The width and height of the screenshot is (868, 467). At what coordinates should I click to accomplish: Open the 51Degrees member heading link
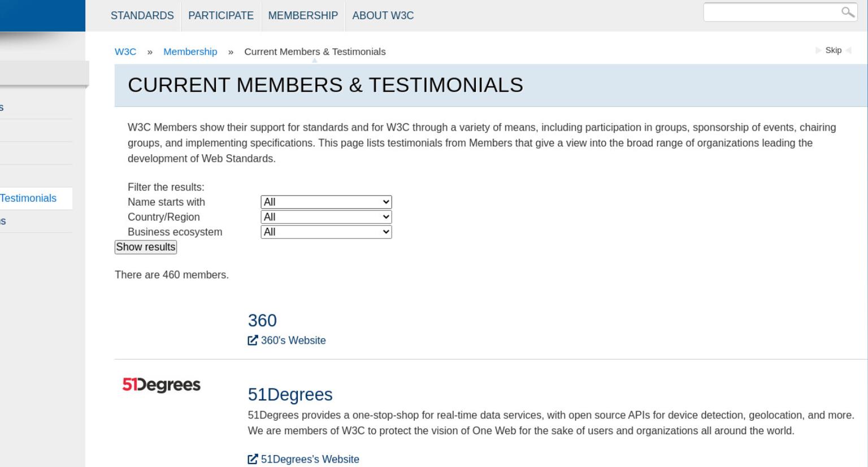(290, 395)
